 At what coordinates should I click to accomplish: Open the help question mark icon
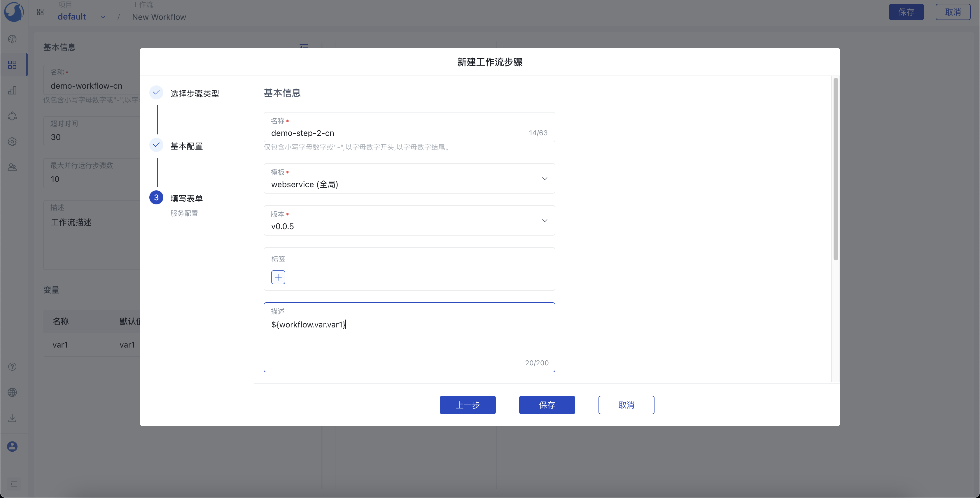coord(12,367)
